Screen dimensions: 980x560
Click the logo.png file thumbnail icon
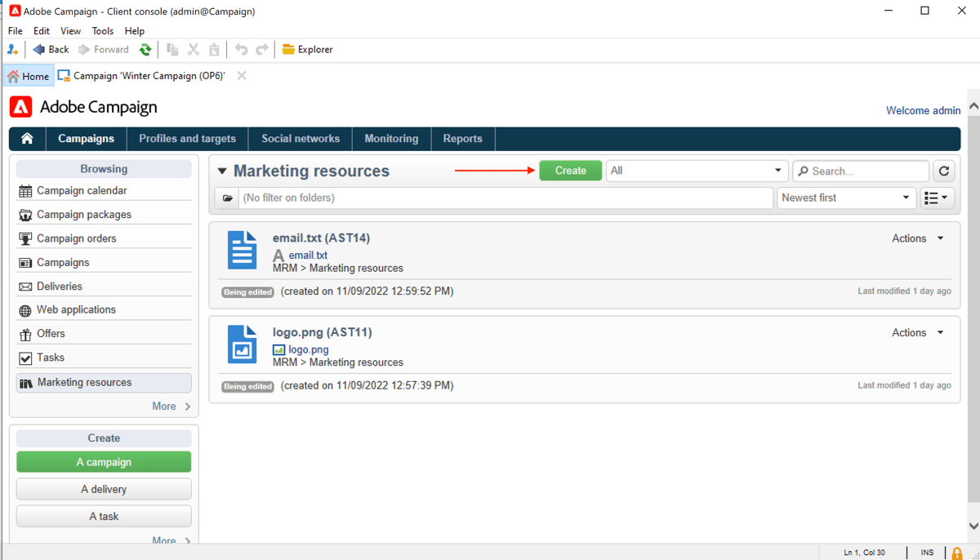[242, 344]
